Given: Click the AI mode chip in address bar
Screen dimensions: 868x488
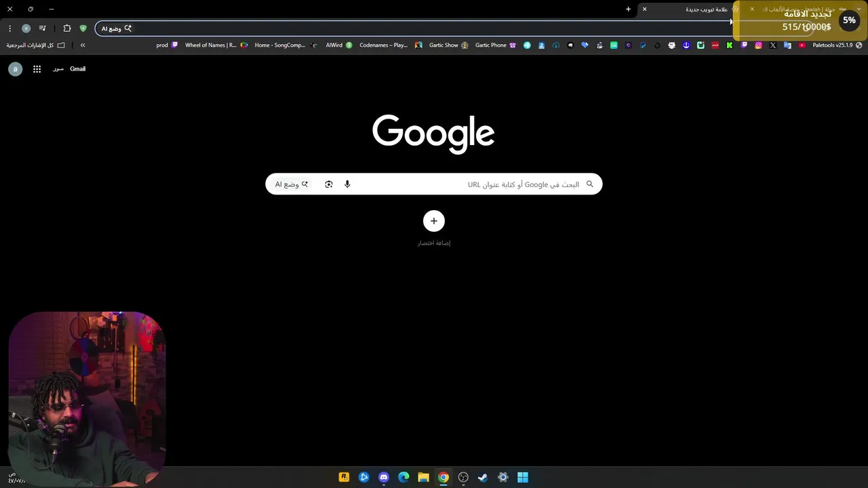Looking at the screenshot, I should (x=117, y=28).
